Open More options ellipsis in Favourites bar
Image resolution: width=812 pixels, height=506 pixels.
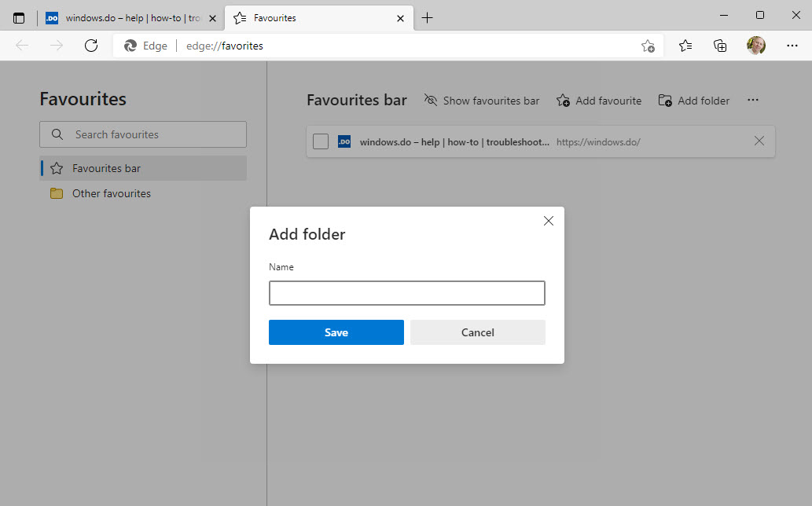pos(753,101)
